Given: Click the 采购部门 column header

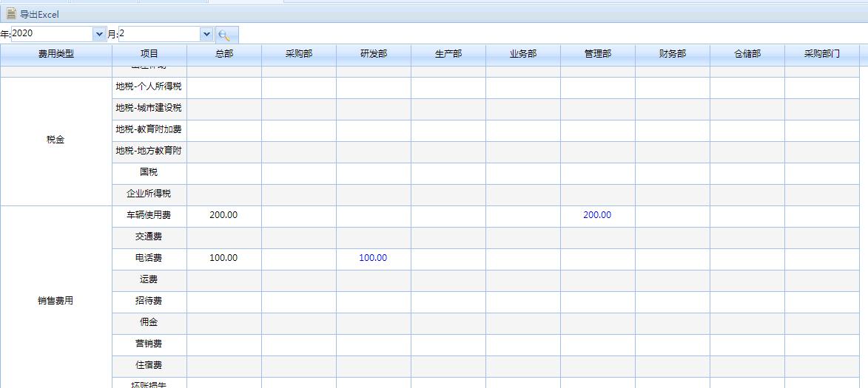Looking at the screenshot, I should [822, 54].
